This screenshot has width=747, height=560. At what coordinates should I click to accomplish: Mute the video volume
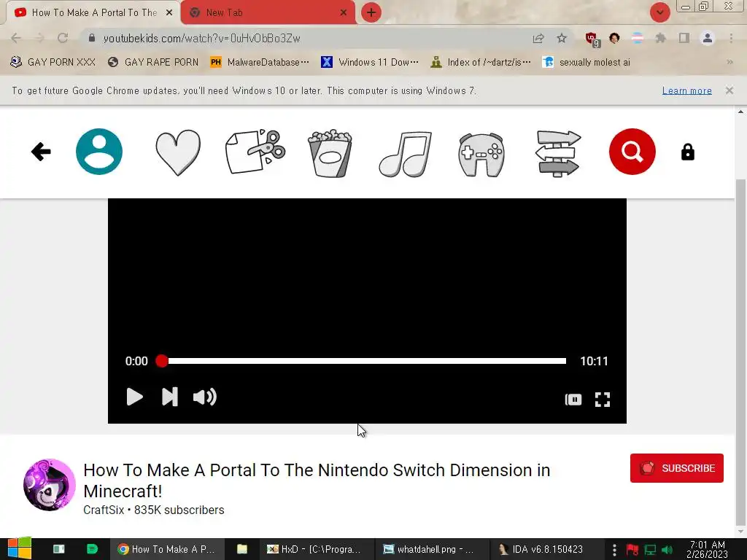[205, 397]
